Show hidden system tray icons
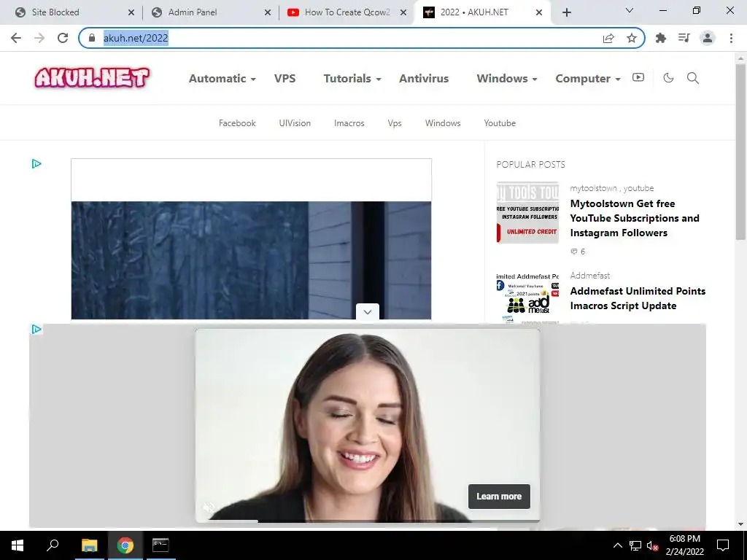747x560 pixels. point(617,545)
